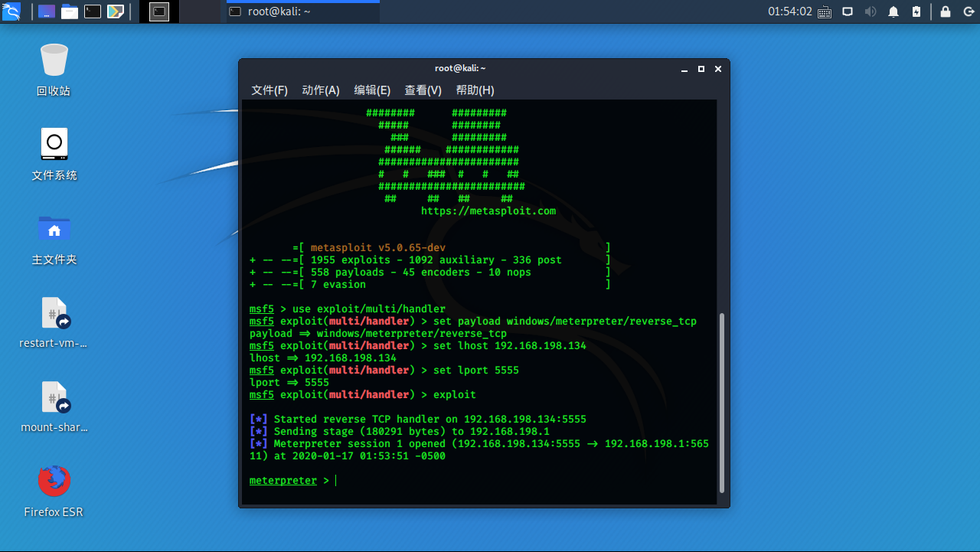
Task: Click the 'payload ⇒ windows/meterpreter/reverse_tcp' output line
Action: [x=378, y=333]
